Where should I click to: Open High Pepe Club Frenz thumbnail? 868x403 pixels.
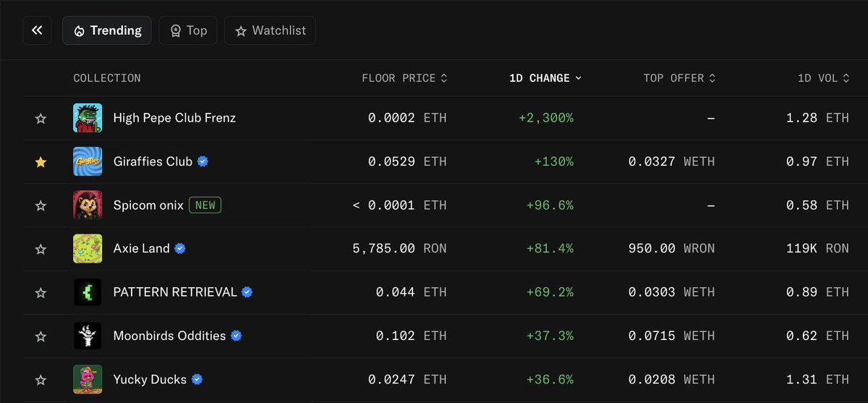tap(88, 118)
